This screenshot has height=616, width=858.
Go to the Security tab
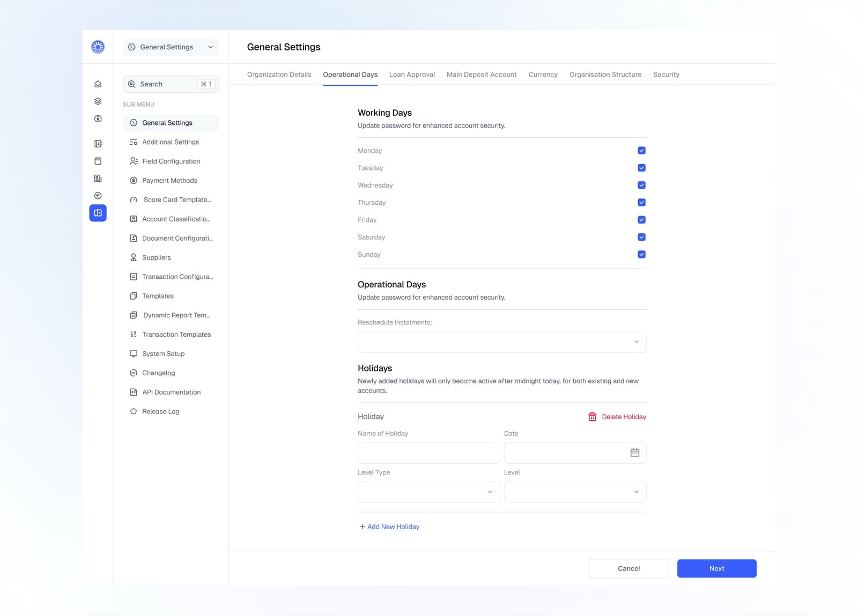[666, 75]
